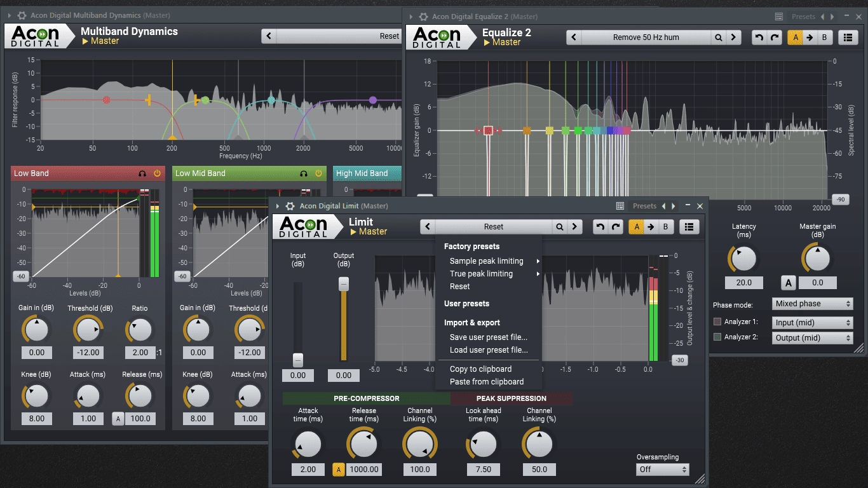Viewport: 868px width, 488px height.
Task: Toggle Low Mid Band power button
Action: pyautogui.click(x=318, y=173)
